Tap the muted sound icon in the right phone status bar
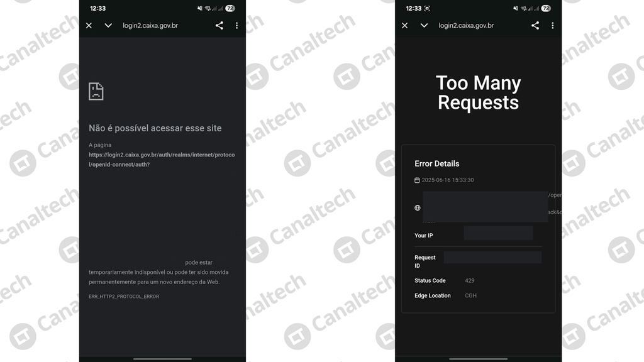 click(x=516, y=8)
